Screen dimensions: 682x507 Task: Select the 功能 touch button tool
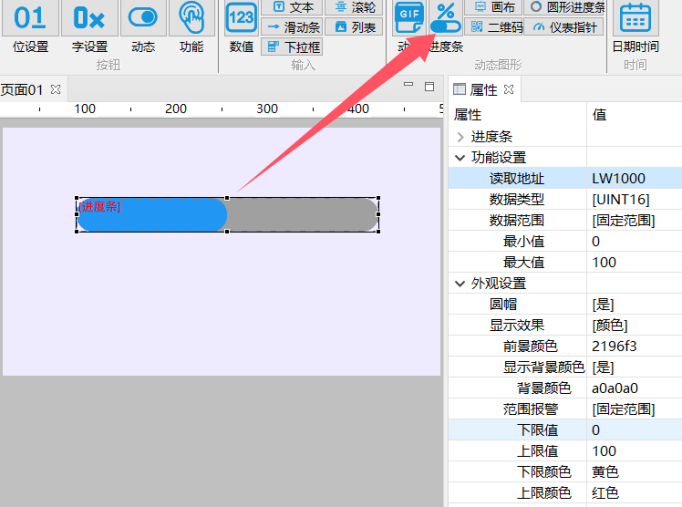191,28
